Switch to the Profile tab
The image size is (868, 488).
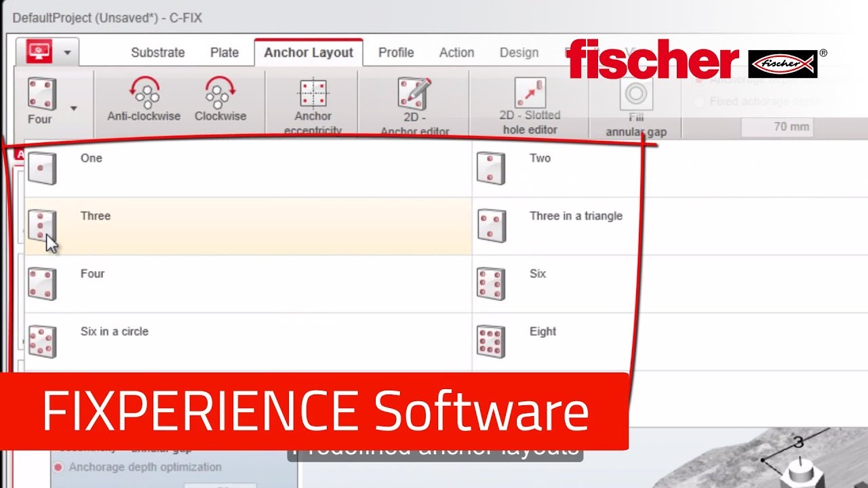tap(396, 53)
